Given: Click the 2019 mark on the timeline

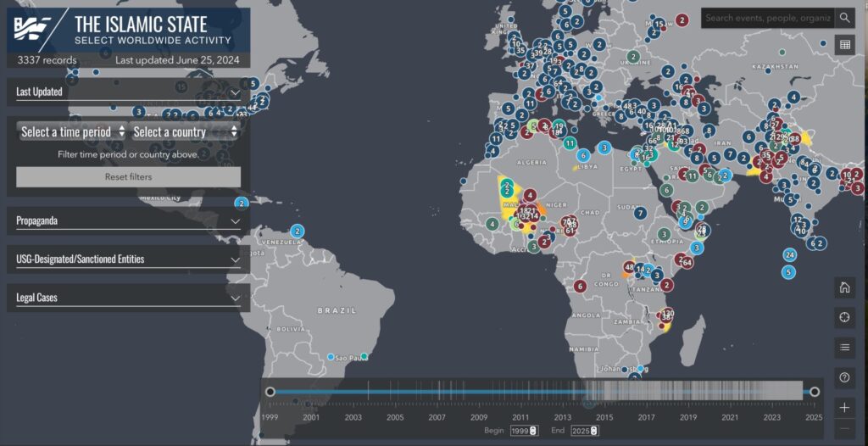Looking at the screenshot, I should (x=688, y=417).
